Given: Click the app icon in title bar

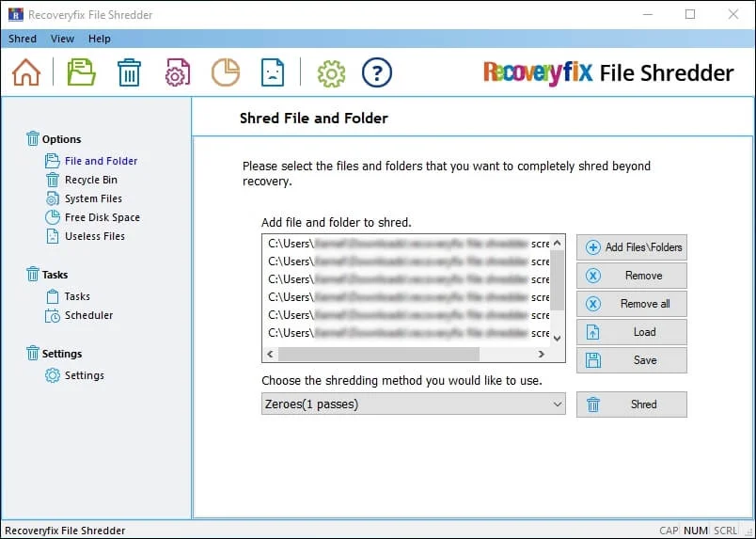Looking at the screenshot, I should pyautogui.click(x=15, y=14).
